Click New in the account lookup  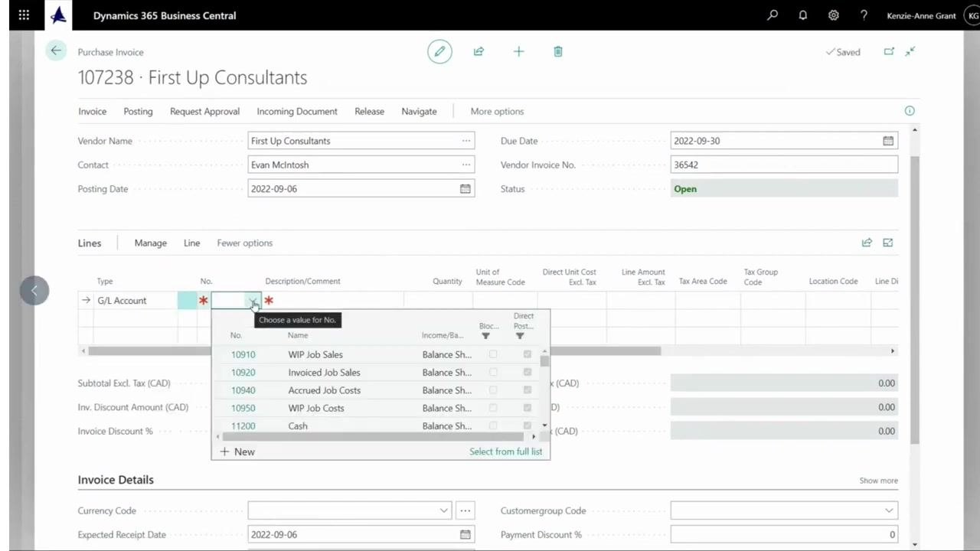pos(237,452)
